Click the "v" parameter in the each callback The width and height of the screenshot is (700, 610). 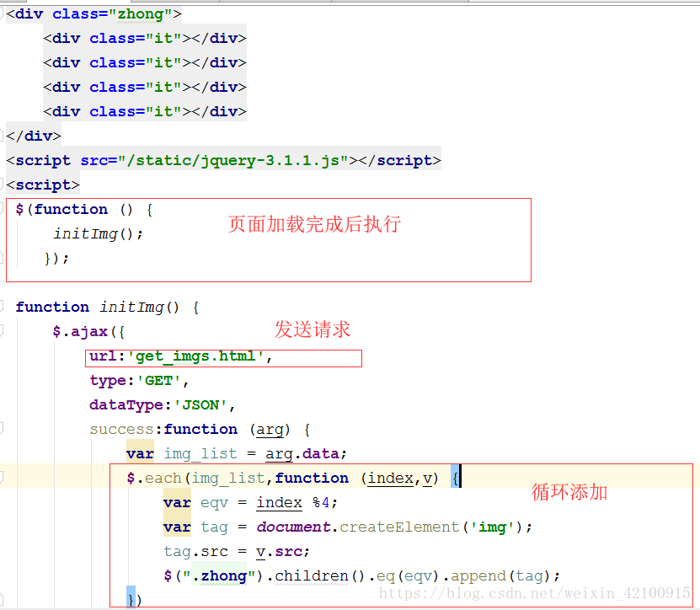427,479
